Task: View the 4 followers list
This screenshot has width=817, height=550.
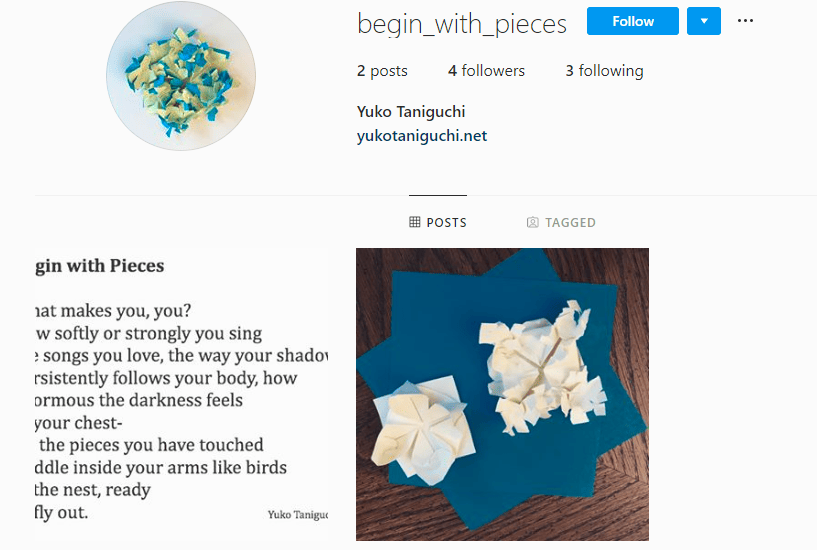Action: [486, 71]
